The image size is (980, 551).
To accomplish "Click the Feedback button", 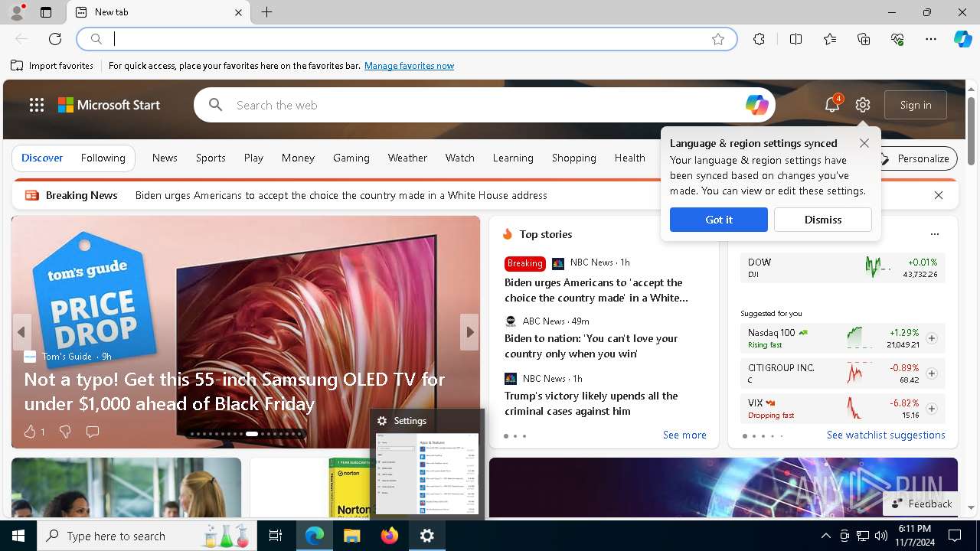I will [922, 504].
